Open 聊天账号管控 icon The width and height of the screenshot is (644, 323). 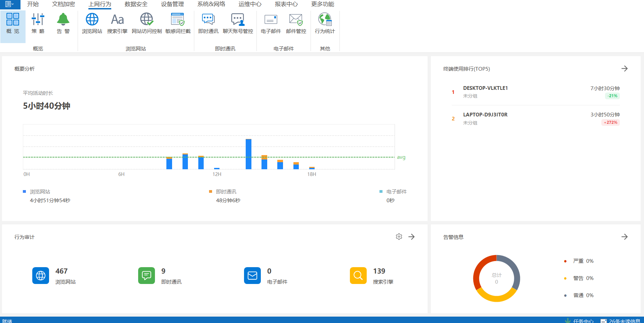tap(238, 24)
